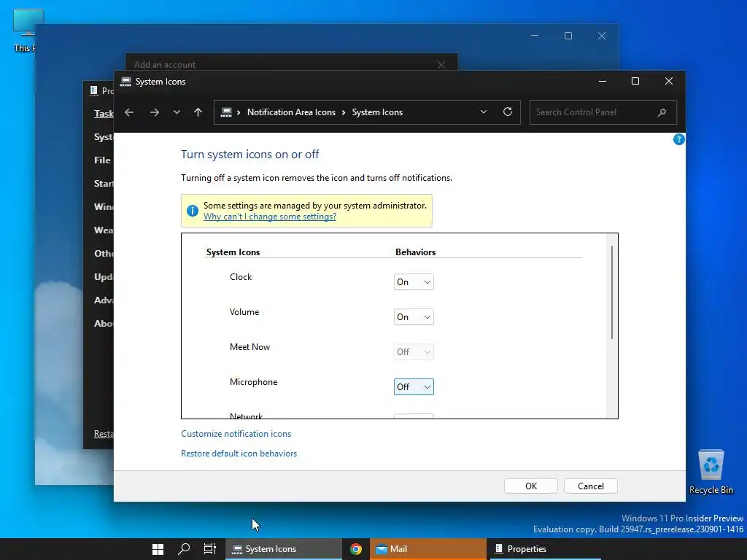
Task: Click Resta link in Properties window
Action: tap(104, 434)
